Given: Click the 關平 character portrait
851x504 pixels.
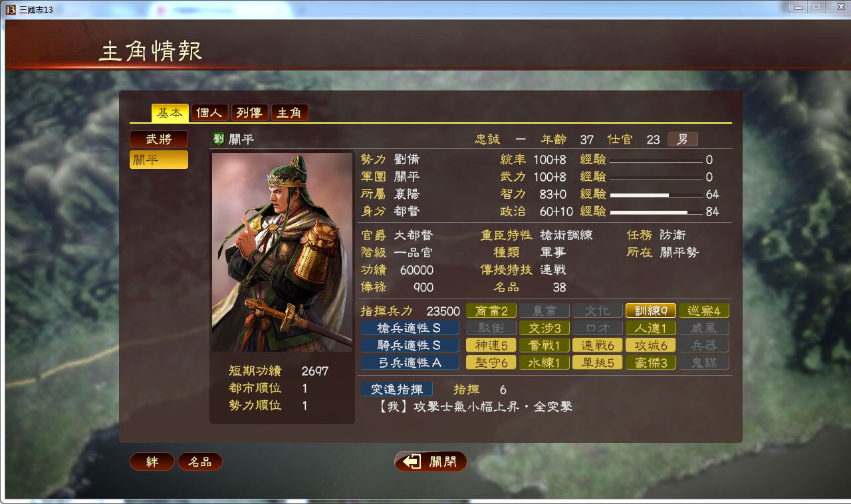Looking at the screenshot, I should [282, 252].
